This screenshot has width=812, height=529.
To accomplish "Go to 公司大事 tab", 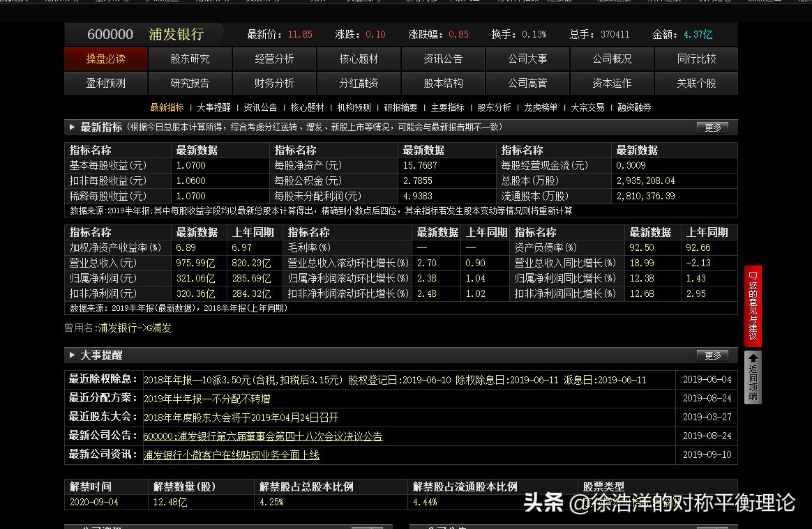I will coord(527,59).
